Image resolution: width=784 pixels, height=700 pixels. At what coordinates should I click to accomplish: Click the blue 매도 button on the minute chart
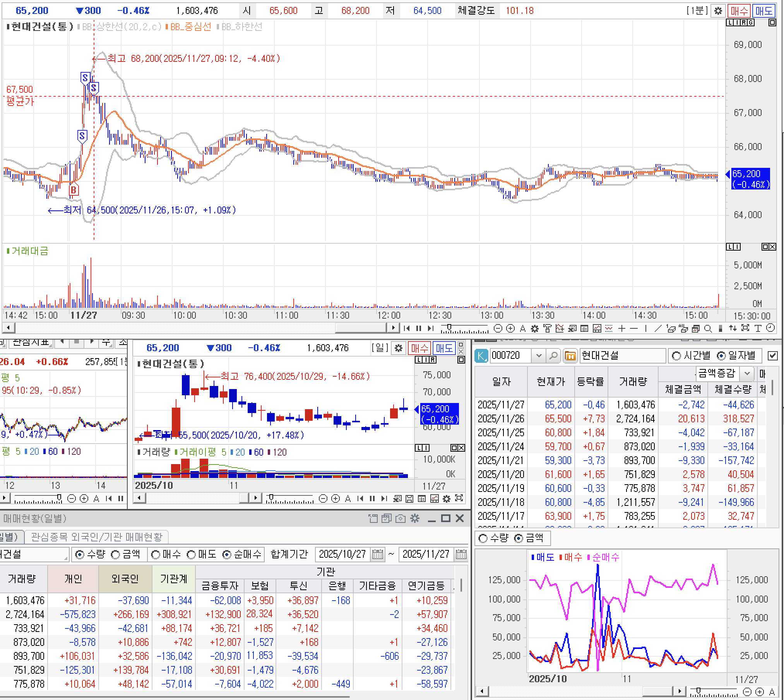pos(764,10)
